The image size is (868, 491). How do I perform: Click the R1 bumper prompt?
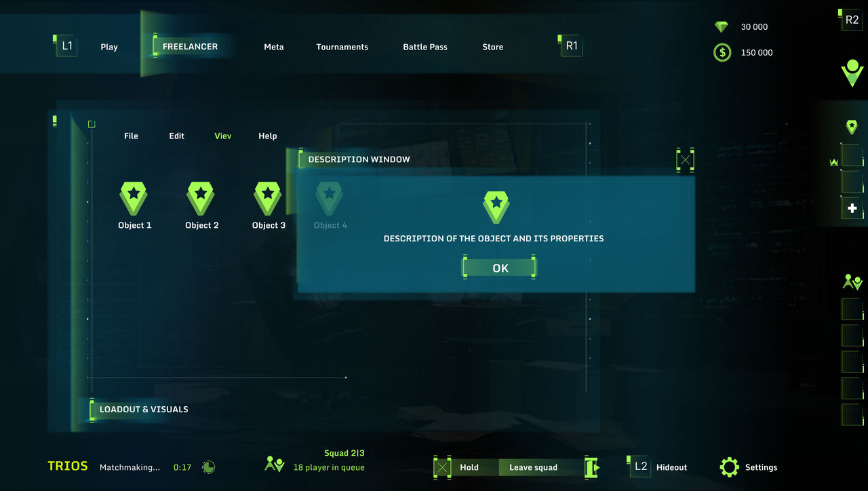572,46
